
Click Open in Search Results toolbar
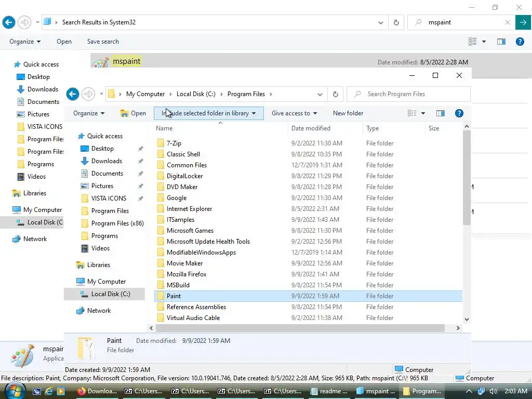[64, 42]
